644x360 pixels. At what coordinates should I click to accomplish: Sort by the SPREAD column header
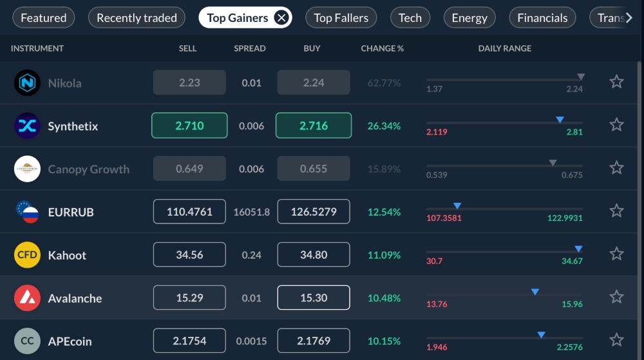(250, 48)
